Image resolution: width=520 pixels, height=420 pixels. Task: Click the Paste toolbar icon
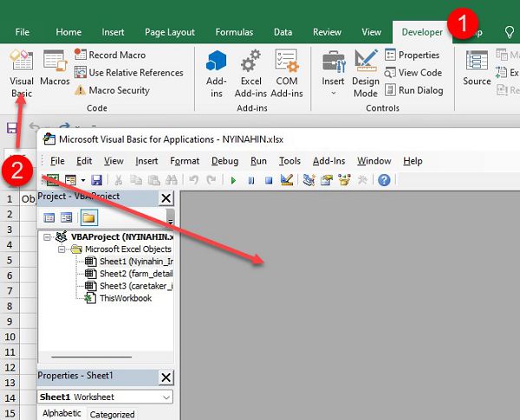(x=154, y=180)
